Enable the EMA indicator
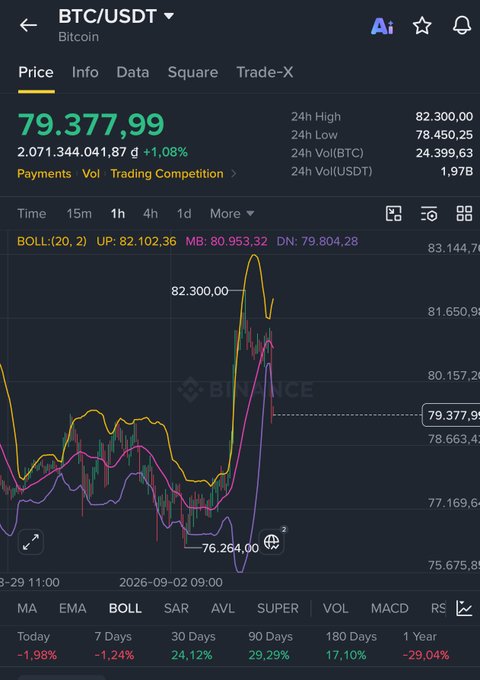480x680 pixels. tap(72, 608)
